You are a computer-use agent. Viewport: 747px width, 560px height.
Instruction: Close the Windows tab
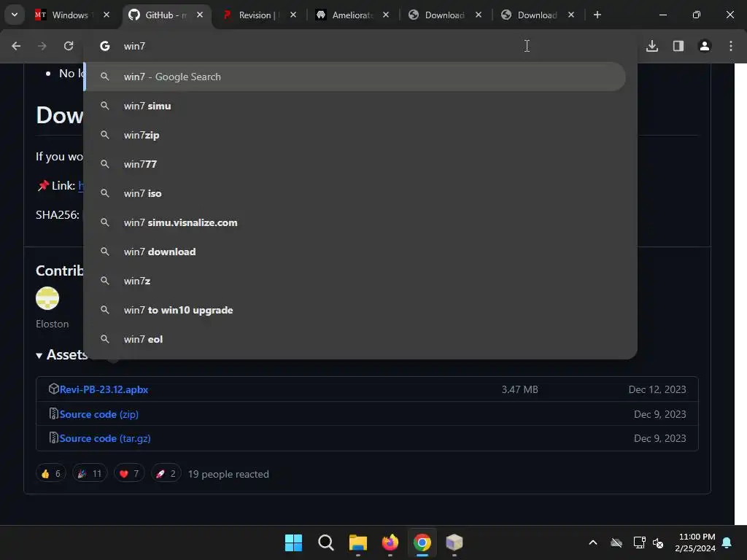click(x=107, y=15)
